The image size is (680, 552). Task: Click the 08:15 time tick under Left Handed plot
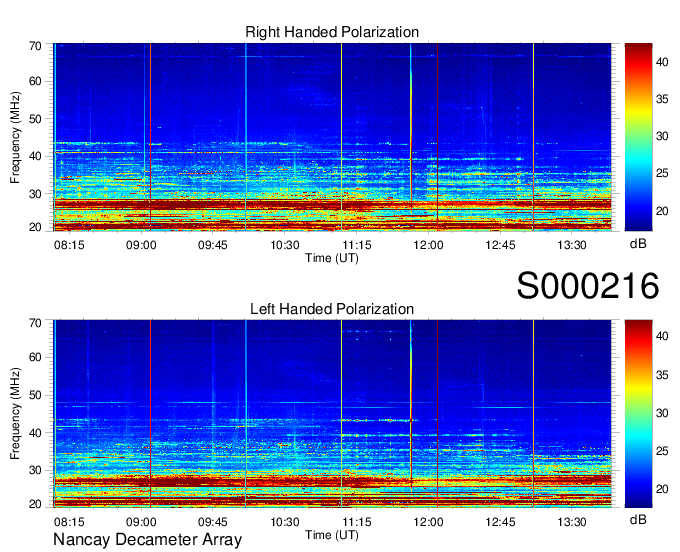coord(69,522)
